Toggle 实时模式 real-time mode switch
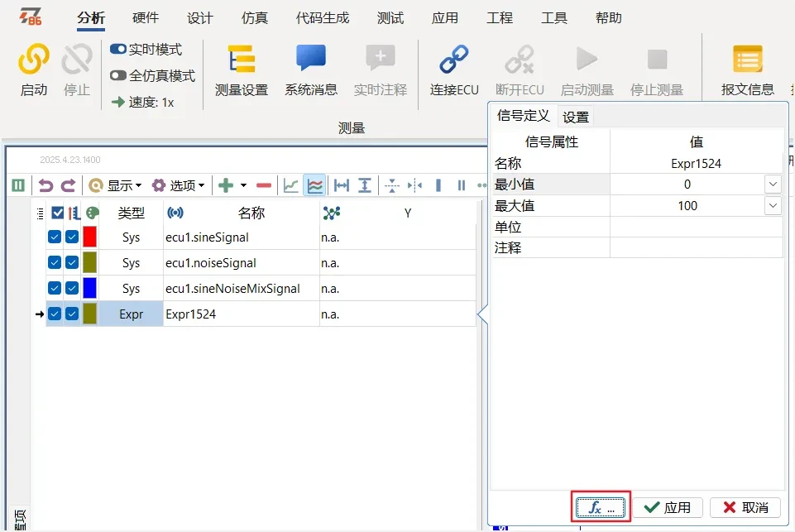The height and width of the screenshot is (532, 795). pos(118,50)
